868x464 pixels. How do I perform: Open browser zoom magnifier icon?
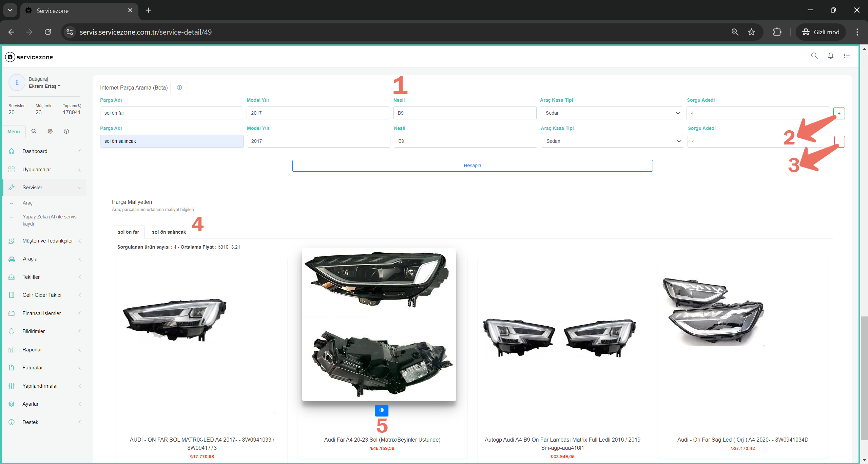(735, 32)
